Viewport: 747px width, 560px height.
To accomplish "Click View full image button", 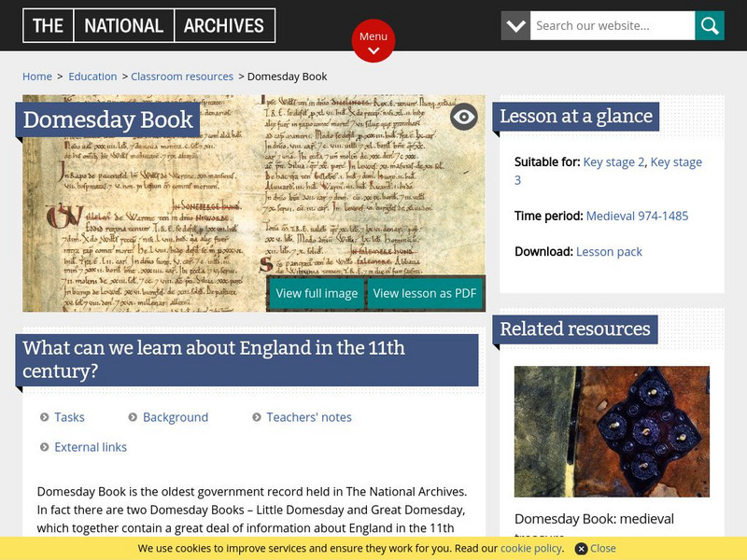I will click(x=317, y=293).
